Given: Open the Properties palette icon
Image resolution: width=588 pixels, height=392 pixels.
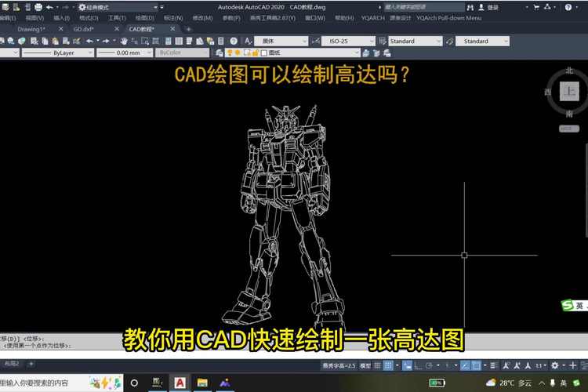Looking at the screenshot, I should (169, 41).
